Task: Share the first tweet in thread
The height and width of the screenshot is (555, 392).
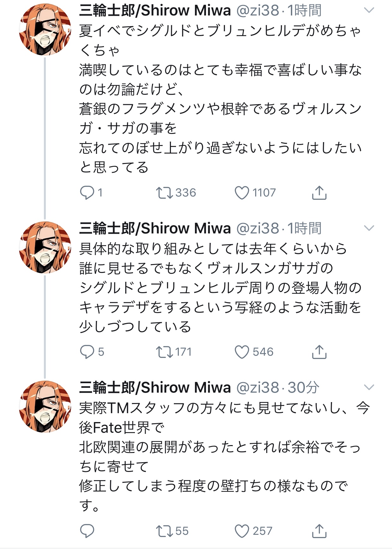Action: pyautogui.click(x=319, y=193)
